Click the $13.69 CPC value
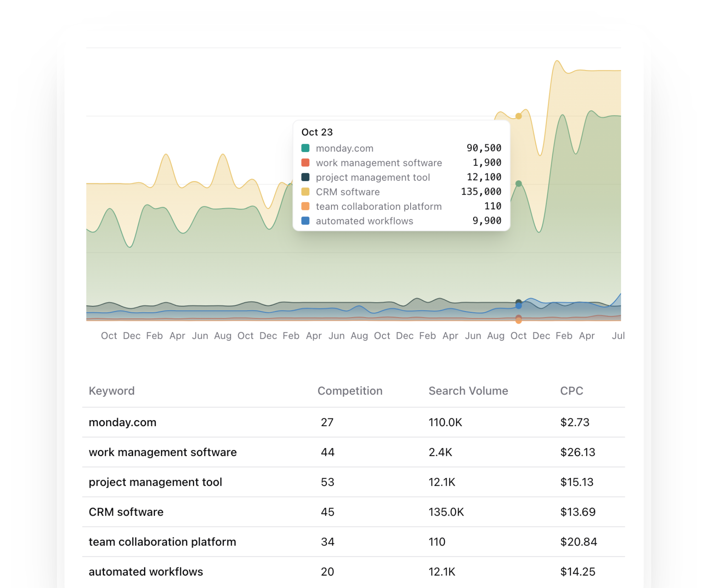 point(578,512)
